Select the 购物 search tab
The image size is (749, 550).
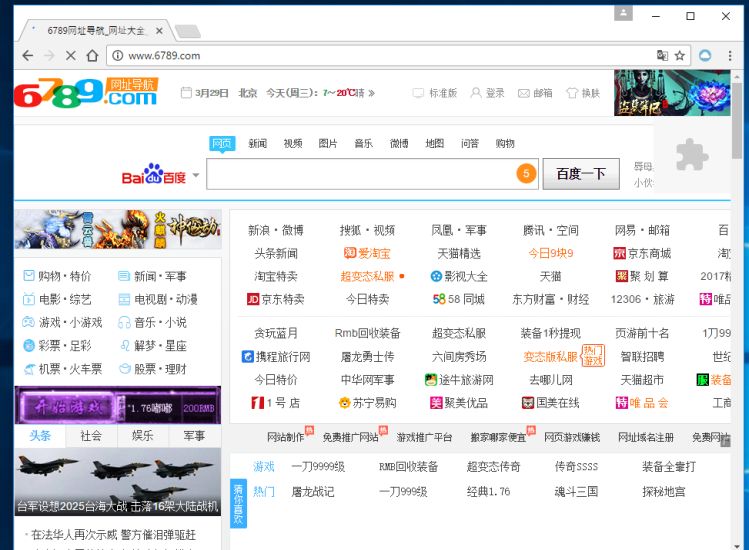coord(505,143)
